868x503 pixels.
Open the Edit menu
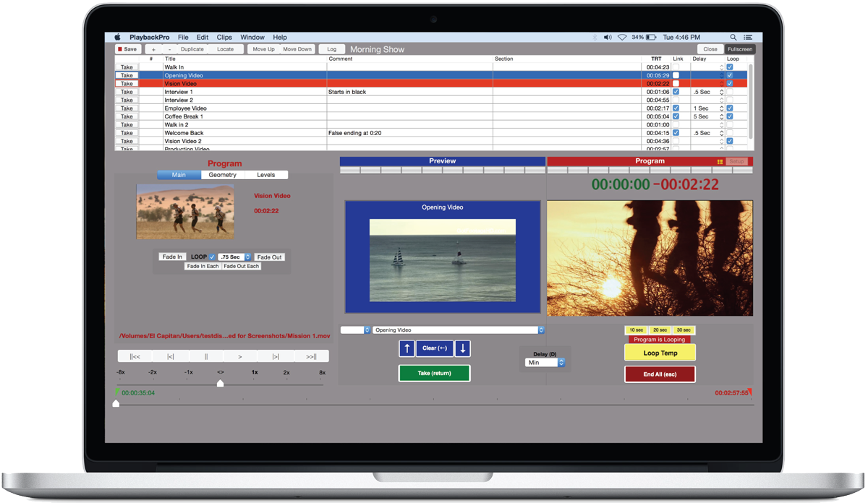(203, 37)
